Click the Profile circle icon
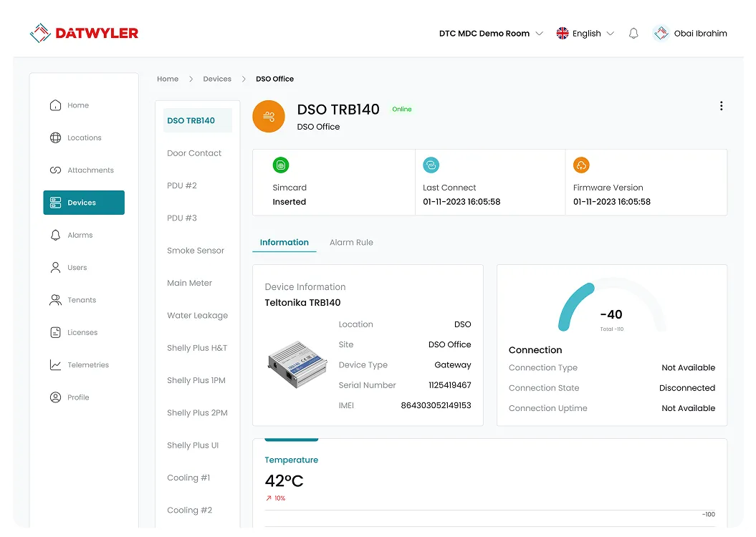The height and width of the screenshot is (537, 756). tap(55, 397)
